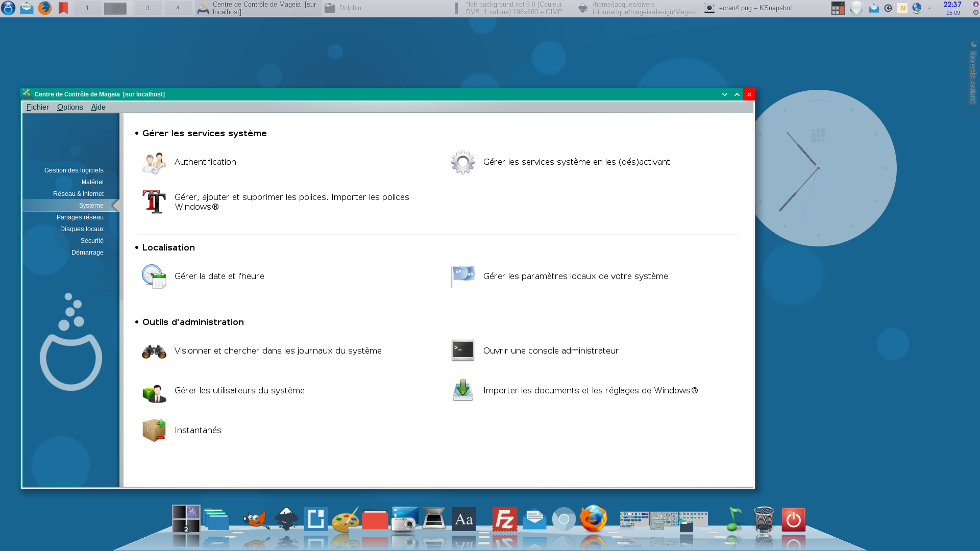Click the window thumbnails group in dock
Image resolution: width=980 pixels, height=551 pixels.
664,520
